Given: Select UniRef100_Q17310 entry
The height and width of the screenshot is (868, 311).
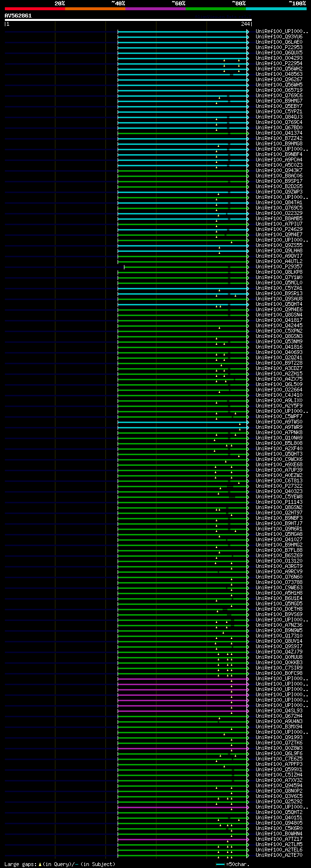Looking at the screenshot, I should tap(279, 636).
